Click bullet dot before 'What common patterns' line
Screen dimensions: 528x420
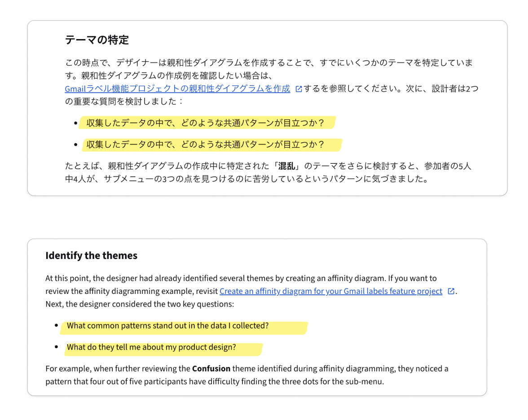click(x=56, y=326)
